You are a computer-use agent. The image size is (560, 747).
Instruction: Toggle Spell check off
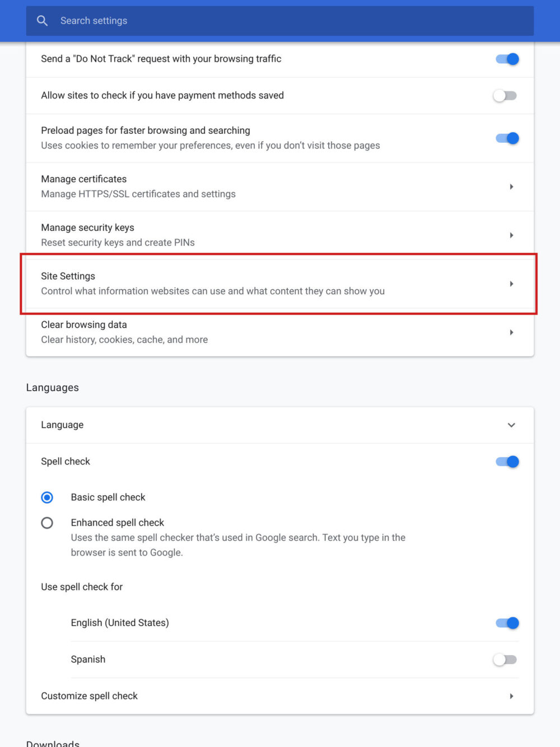(x=507, y=461)
